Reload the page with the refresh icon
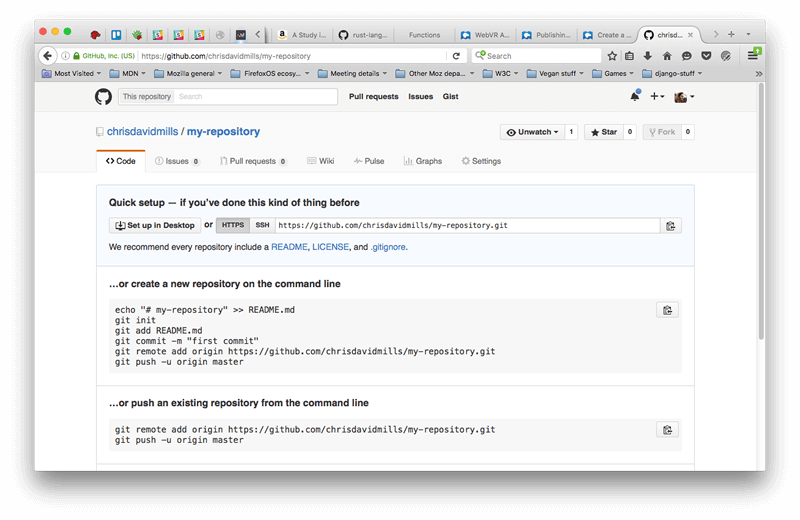800x520 pixels. [457, 56]
